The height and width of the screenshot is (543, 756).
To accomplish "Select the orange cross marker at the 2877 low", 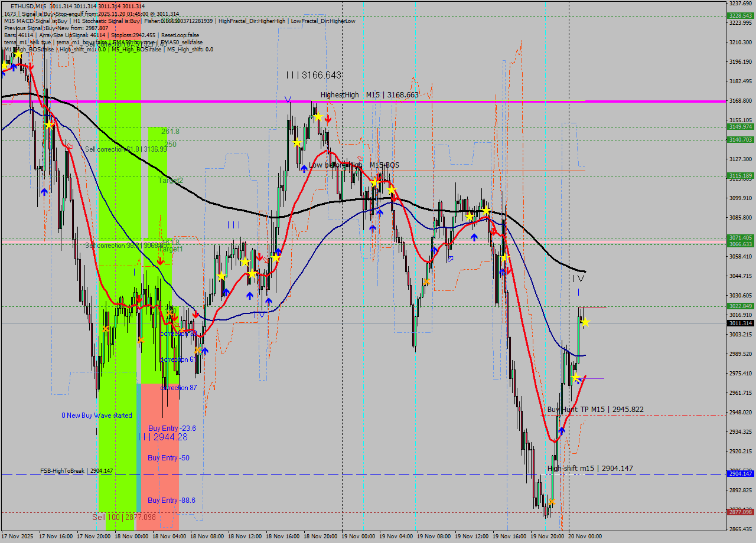I will [x=552, y=502].
